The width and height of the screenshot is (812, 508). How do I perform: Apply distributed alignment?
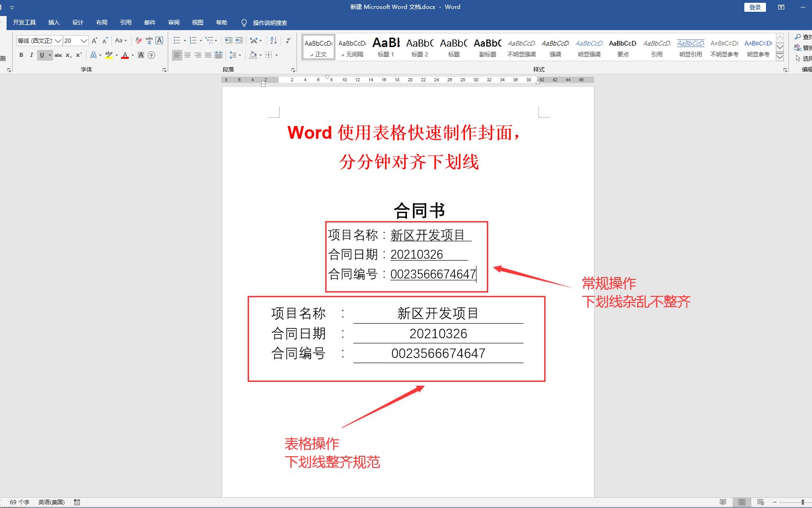219,55
